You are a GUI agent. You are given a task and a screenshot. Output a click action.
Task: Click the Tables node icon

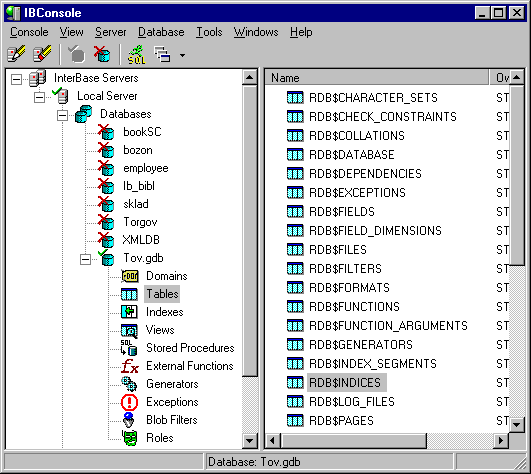[x=129, y=294]
